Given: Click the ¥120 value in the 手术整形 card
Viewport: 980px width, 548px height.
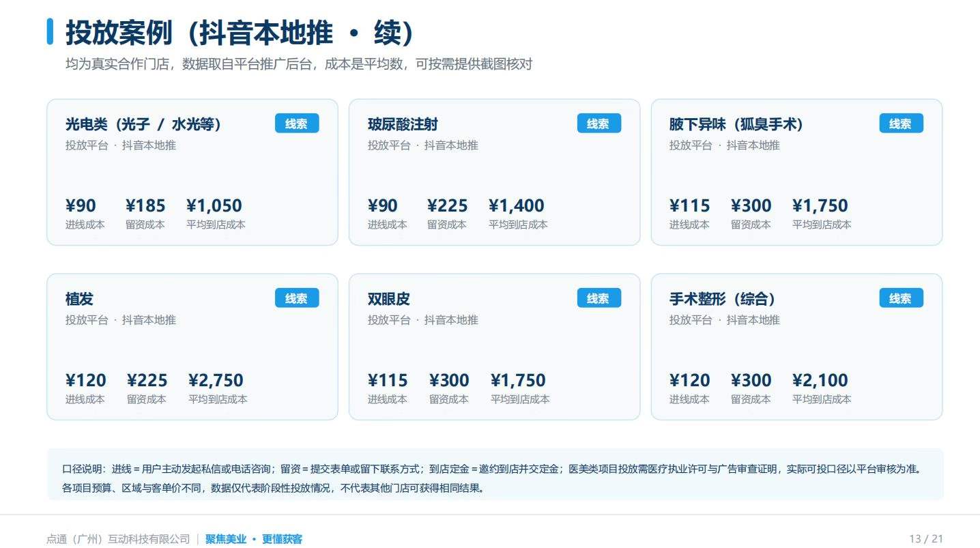Looking at the screenshot, I should tap(689, 380).
